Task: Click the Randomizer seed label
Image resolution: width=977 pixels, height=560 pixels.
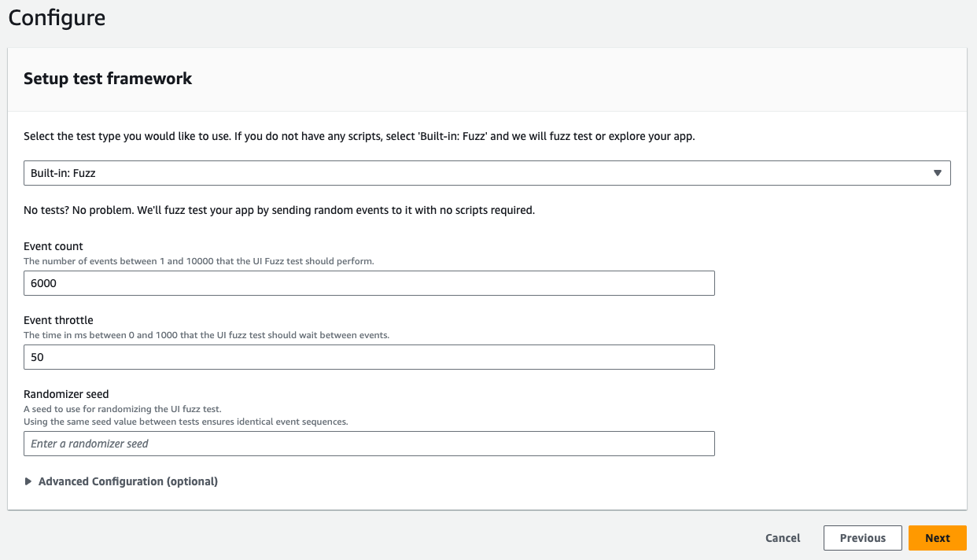Action: click(x=66, y=393)
